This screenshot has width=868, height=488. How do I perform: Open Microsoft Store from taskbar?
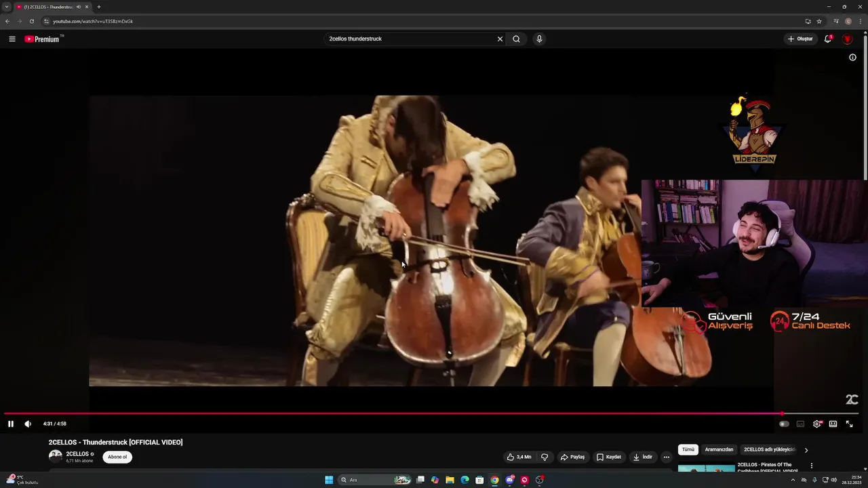[479, 480]
